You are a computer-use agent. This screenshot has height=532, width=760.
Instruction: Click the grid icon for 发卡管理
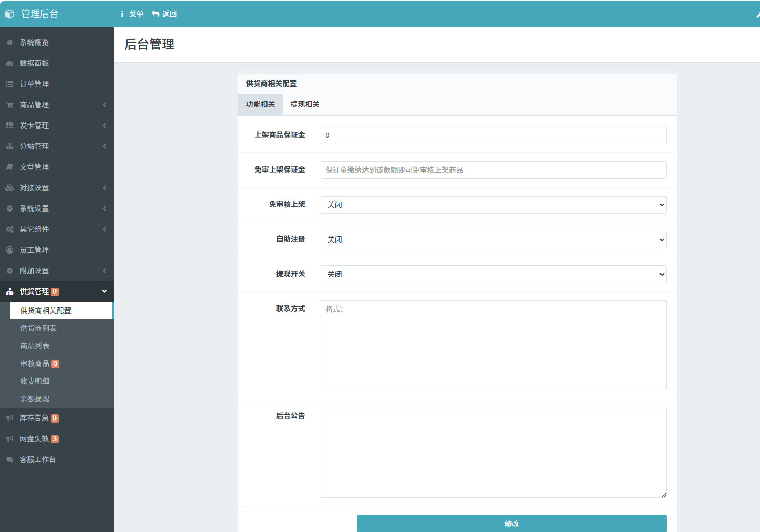coord(10,125)
